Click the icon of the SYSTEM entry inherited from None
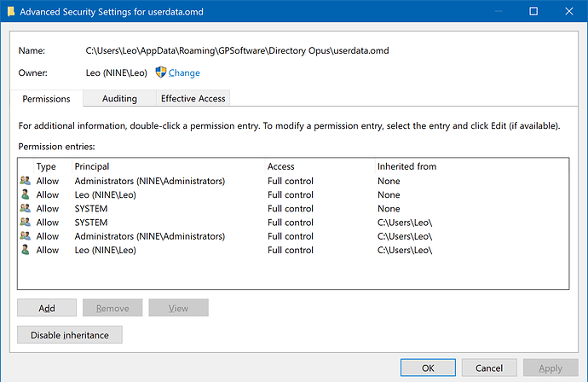This screenshot has height=382, width=588. [25, 208]
